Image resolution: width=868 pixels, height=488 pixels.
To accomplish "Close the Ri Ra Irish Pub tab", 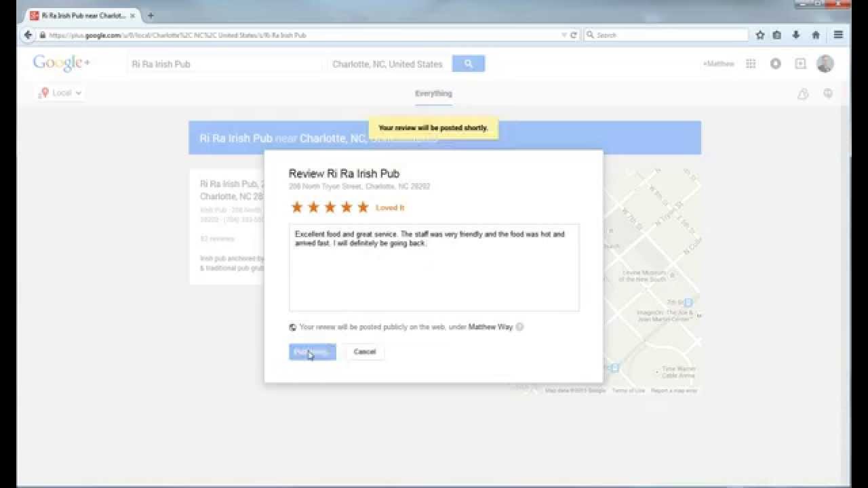I will click(133, 16).
